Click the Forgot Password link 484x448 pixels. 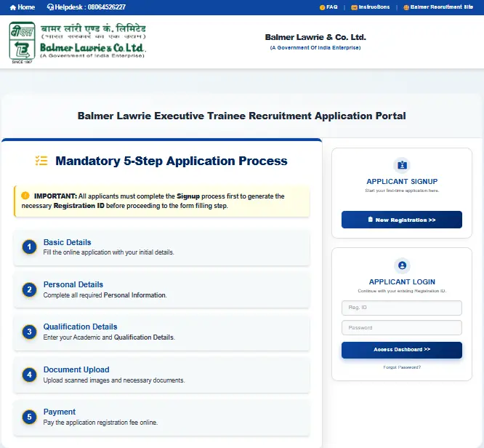pyautogui.click(x=402, y=367)
